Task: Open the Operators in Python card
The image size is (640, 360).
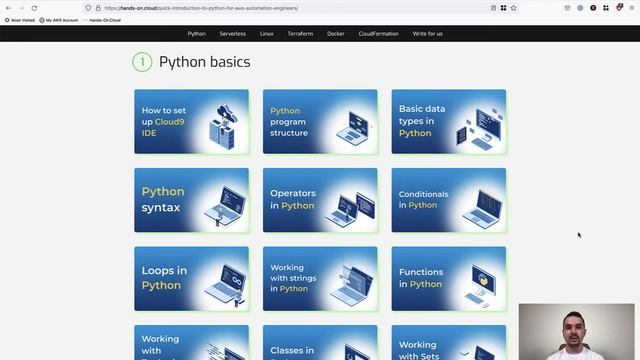Action: point(320,200)
